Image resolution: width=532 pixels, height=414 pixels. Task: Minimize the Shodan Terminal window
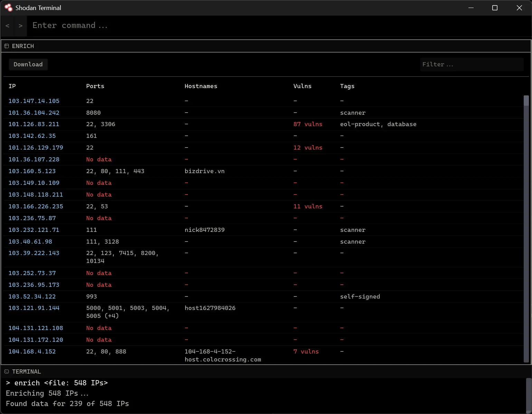tap(471, 8)
